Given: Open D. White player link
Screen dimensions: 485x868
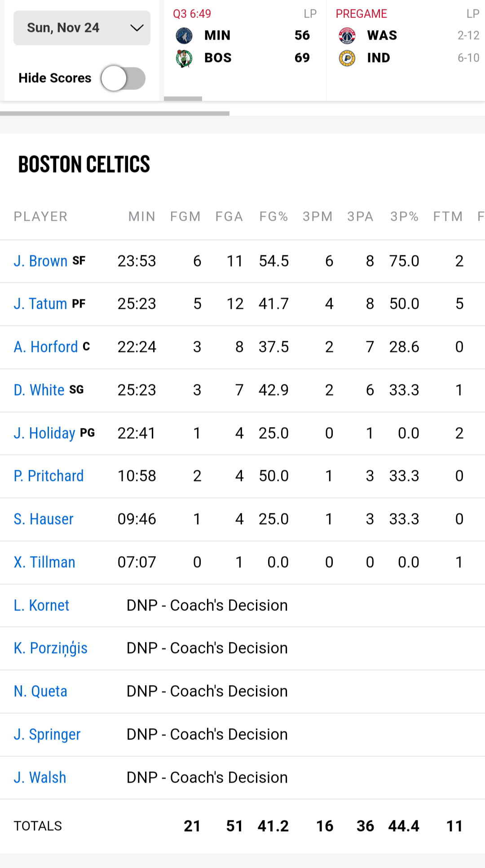Looking at the screenshot, I should pyautogui.click(x=39, y=390).
